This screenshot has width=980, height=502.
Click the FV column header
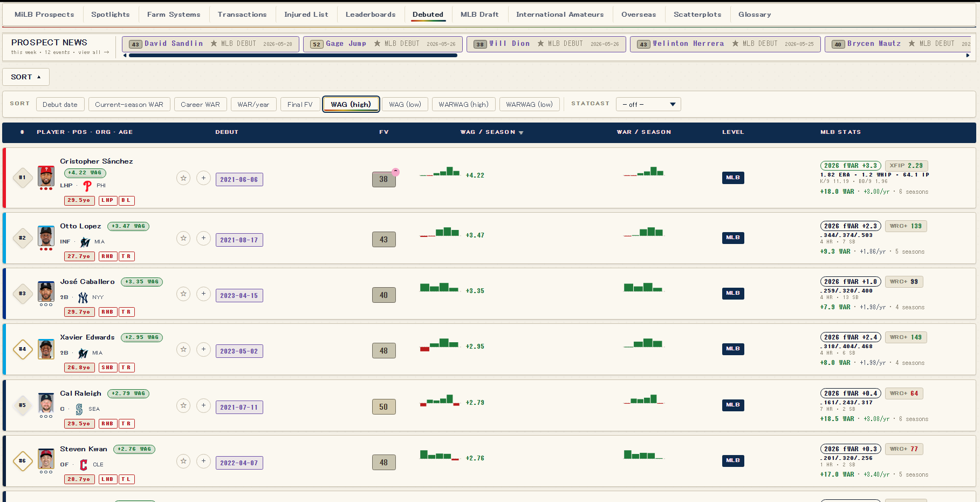tap(384, 132)
